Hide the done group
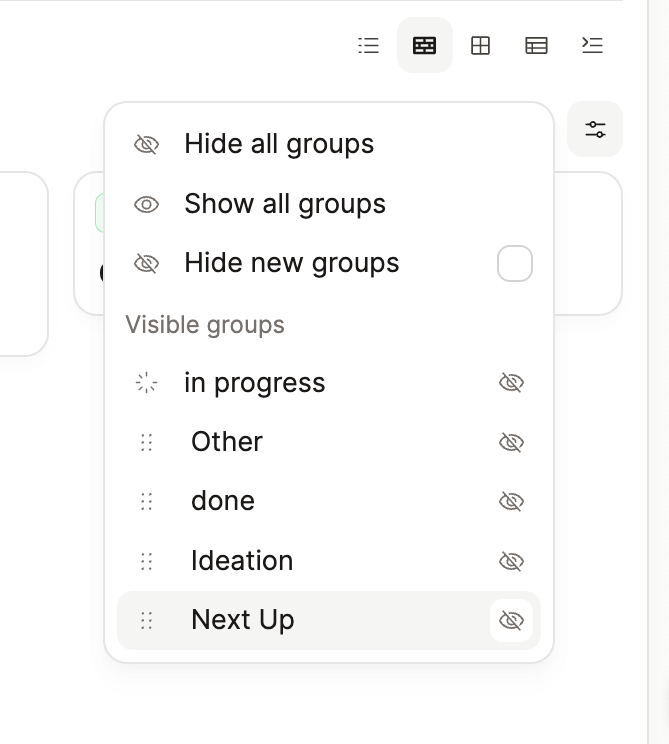669x744 pixels. click(x=511, y=501)
